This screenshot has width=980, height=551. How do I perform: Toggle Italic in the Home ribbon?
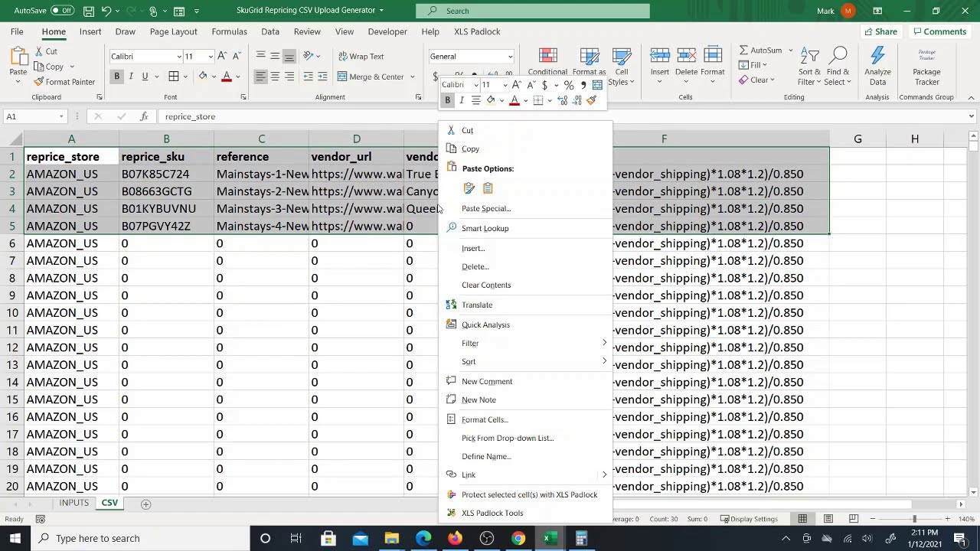click(131, 77)
